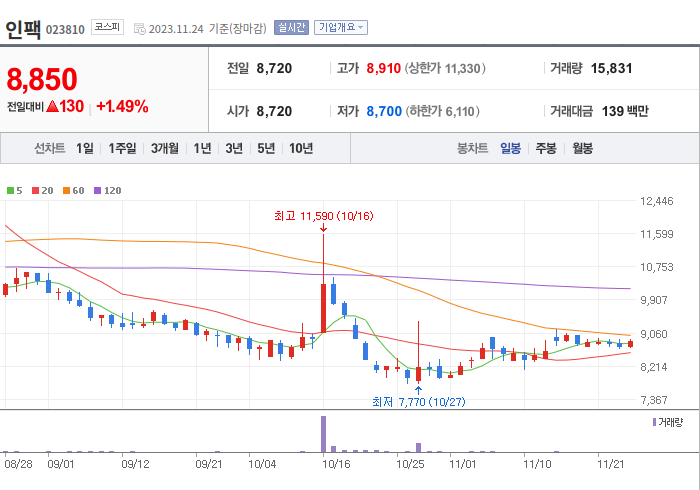
Task: Click the 12,446 price axis label
Action: tap(656, 201)
